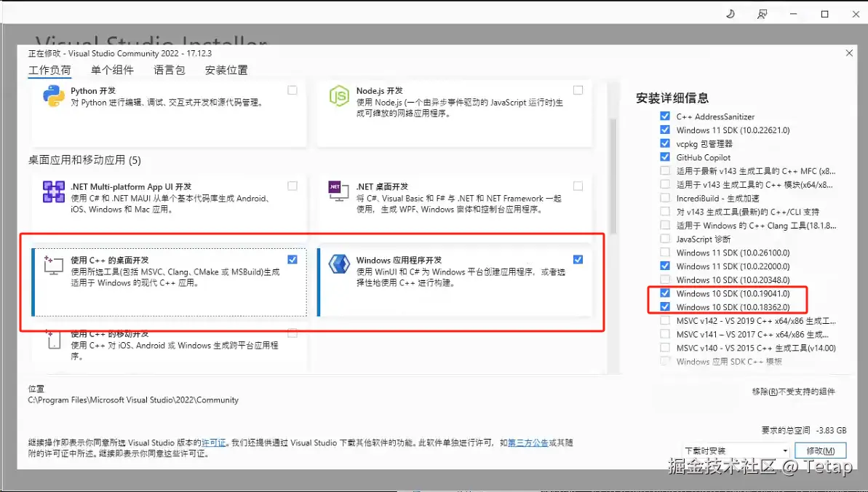The width and height of the screenshot is (868, 492).
Task: Check Windows 10 SDK (10.0.20348.0)
Action: point(665,279)
